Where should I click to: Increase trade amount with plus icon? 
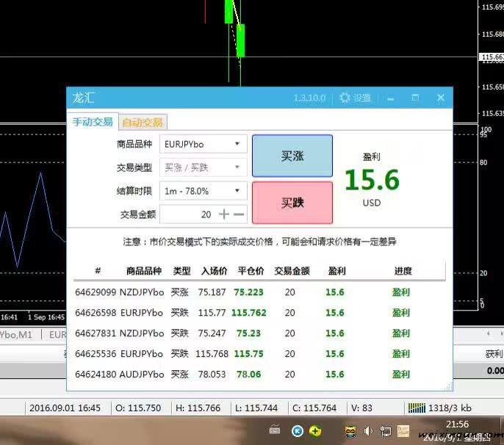point(223,214)
